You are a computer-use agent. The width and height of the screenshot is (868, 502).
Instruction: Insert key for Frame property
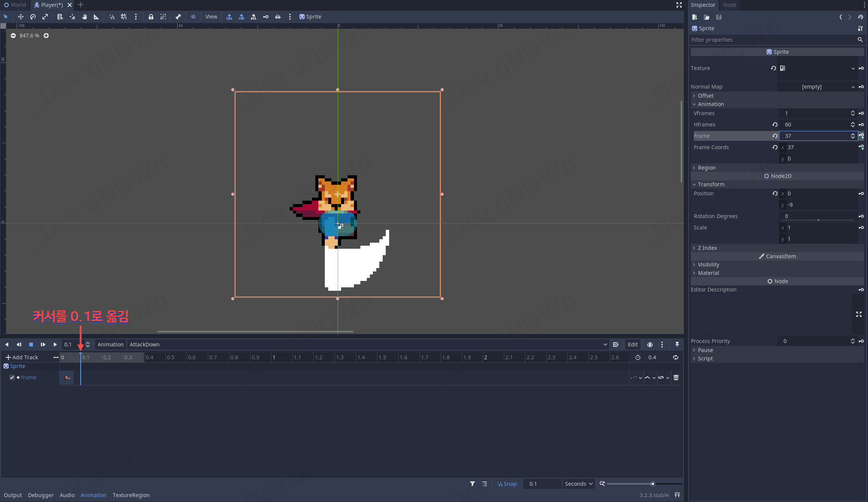tap(861, 136)
